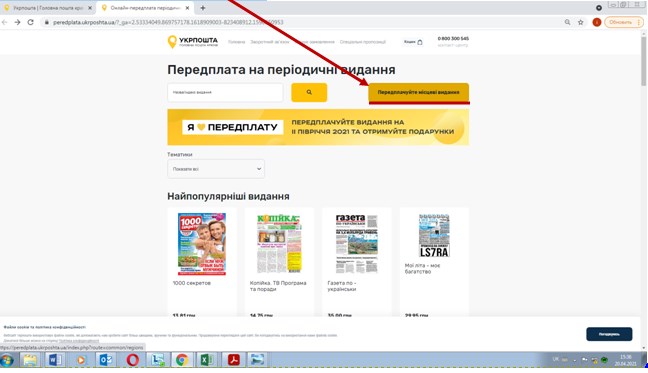
Task: Accept cookies with the dark blue button
Action: (609, 334)
